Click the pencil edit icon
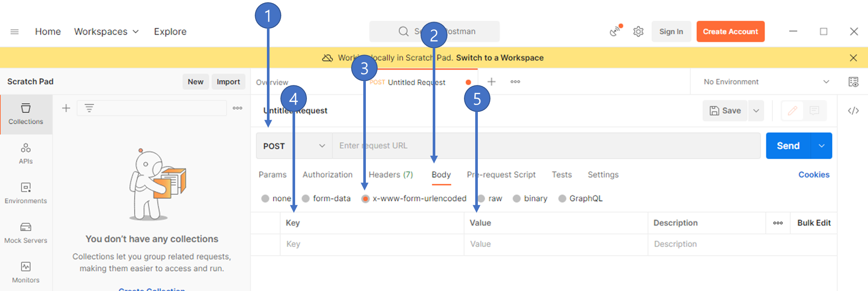The height and width of the screenshot is (291, 868). point(792,111)
